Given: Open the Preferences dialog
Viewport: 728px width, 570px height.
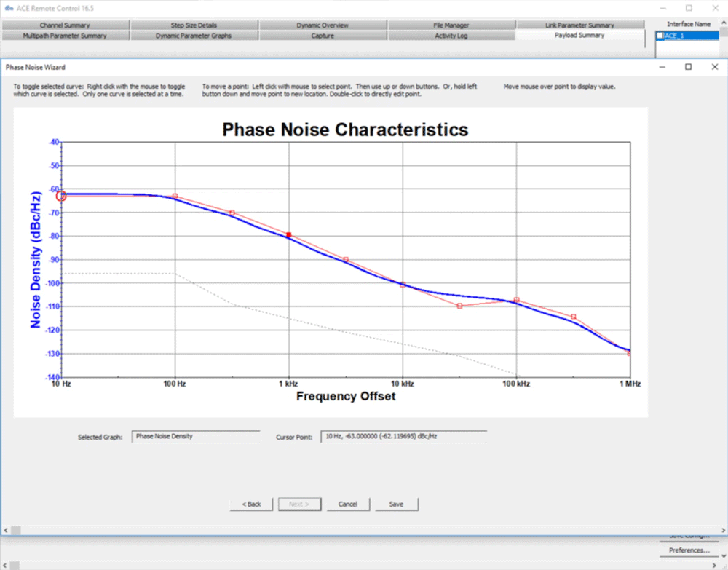Looking at the screenshot, I should coord(689,550).
